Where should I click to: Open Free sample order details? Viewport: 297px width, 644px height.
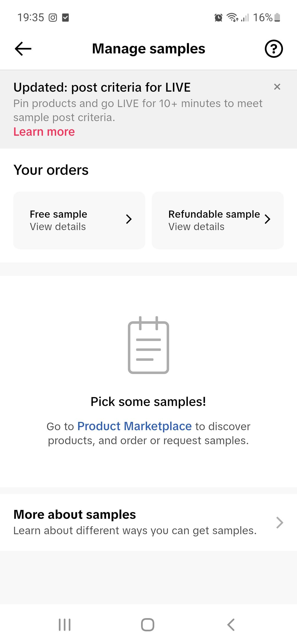[x=79, y=220]
